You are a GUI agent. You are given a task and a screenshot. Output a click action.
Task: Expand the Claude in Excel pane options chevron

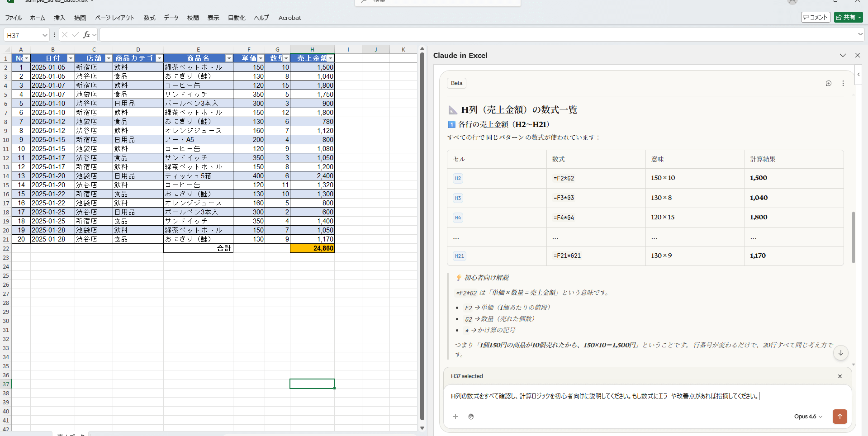[x=843, y=55]
